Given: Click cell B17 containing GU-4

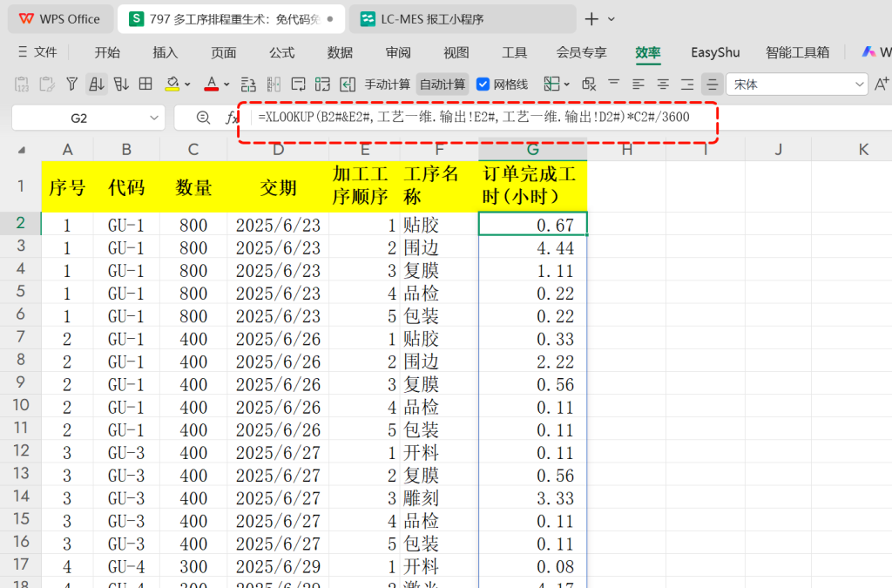Looking at the screenshot, I should [x=126, y=566].
